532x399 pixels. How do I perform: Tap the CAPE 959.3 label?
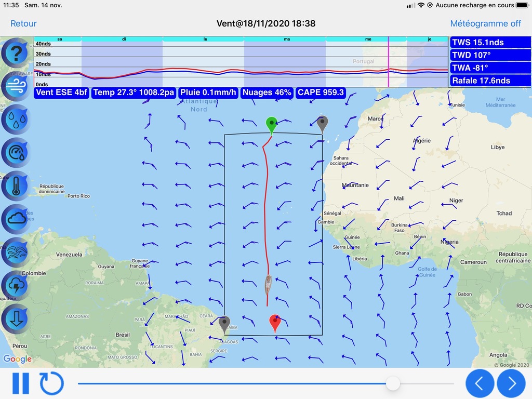tap(321, 92)
